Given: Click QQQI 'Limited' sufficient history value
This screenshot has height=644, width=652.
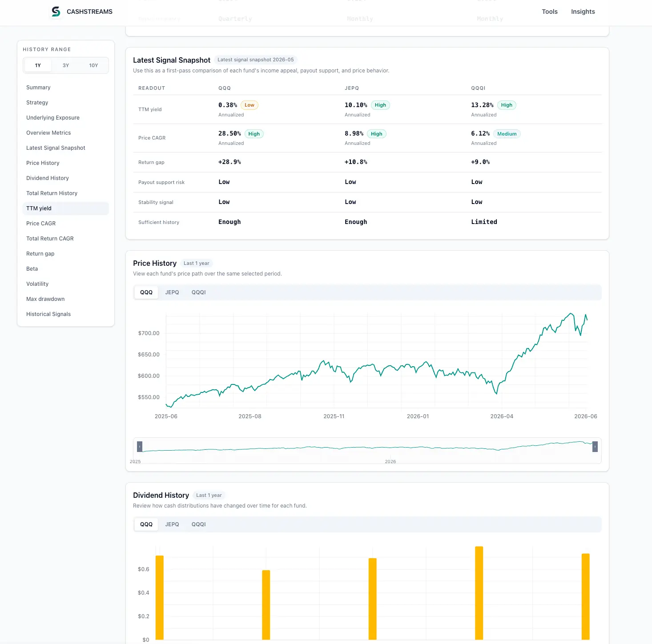Looking at the screenshot, I should click(x=484, y=222).
